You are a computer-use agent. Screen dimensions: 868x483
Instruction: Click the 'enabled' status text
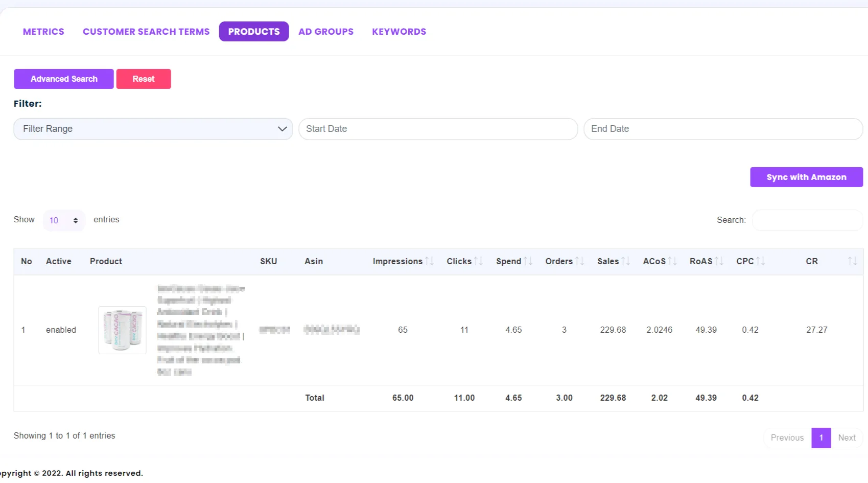(x=61, y=330)
